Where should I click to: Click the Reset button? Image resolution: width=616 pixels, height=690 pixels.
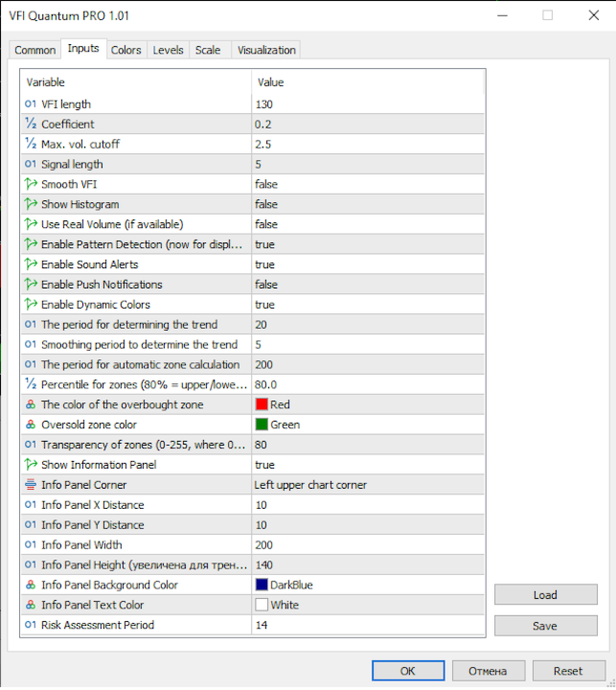(568, 671)
